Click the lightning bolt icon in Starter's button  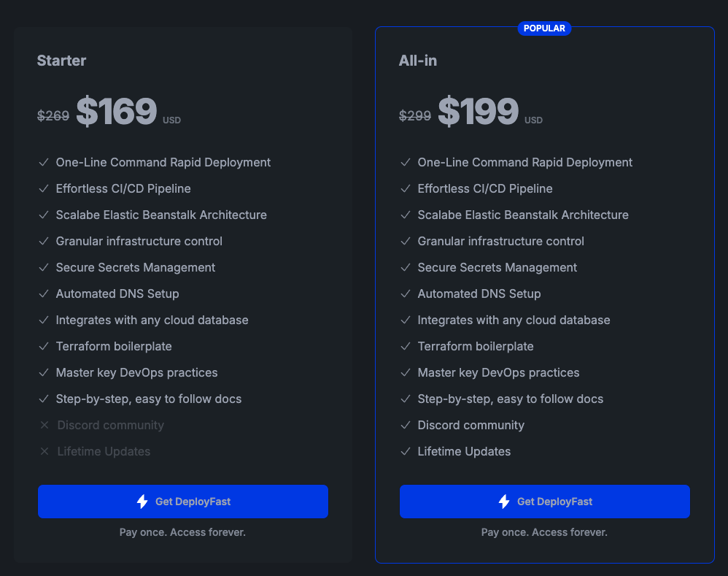pos(142,502)
